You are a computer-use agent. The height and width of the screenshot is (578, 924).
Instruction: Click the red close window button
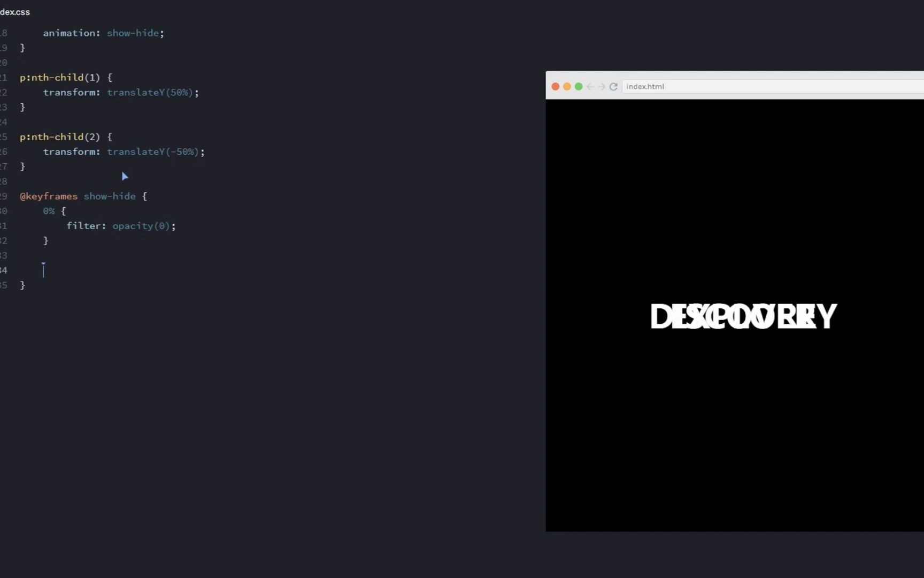(555, 87)
